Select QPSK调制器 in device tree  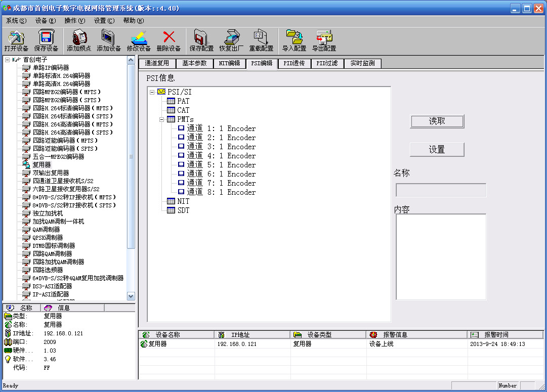coord(48,238)
